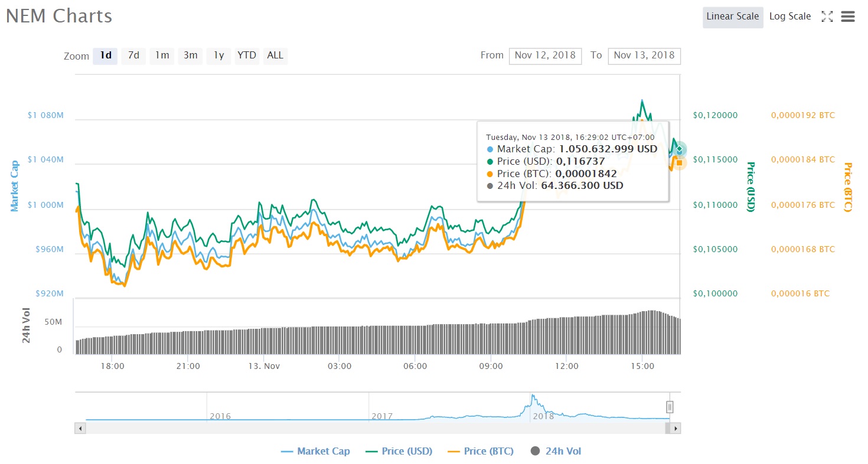The height and width of the screenshot is (464, 868).
Task: Toggle Market Cap series in legend
Action: click(316, 451)
